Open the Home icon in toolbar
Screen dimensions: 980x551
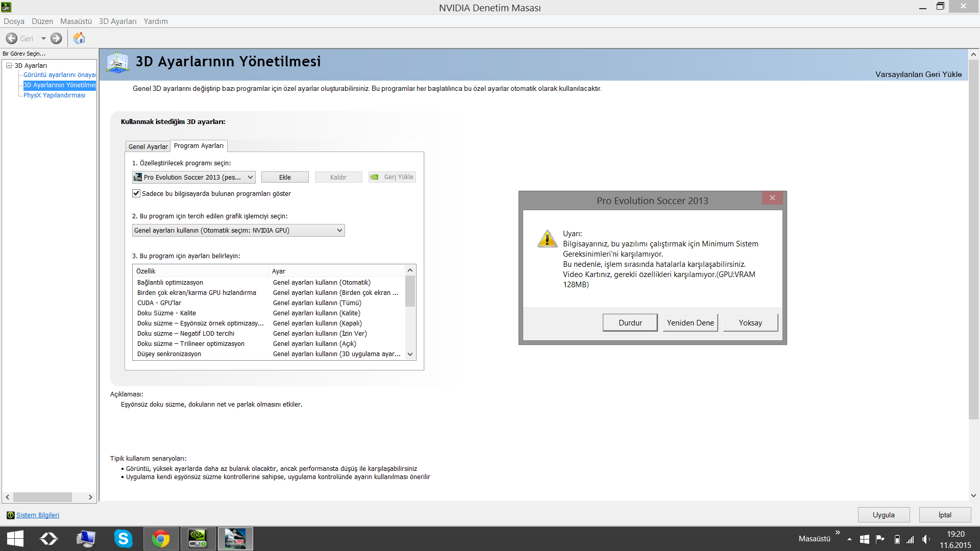click(x=79, y=38)
